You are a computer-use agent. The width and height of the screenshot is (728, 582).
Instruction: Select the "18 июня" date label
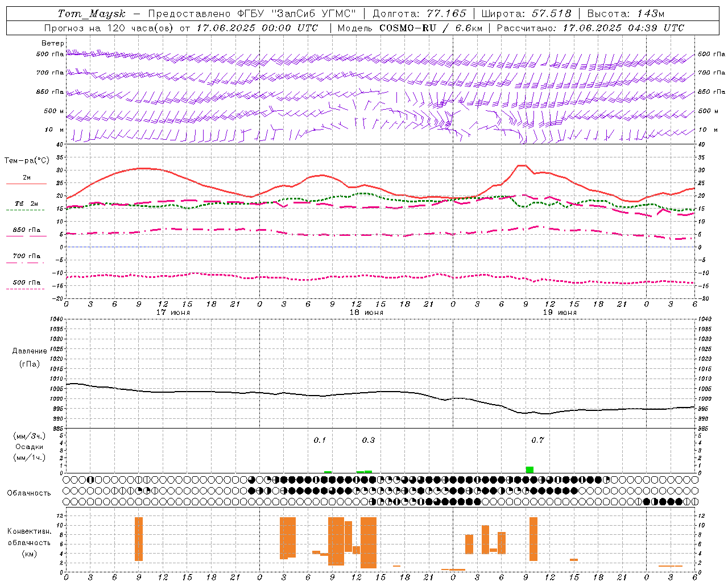click(x=366, y=313)
